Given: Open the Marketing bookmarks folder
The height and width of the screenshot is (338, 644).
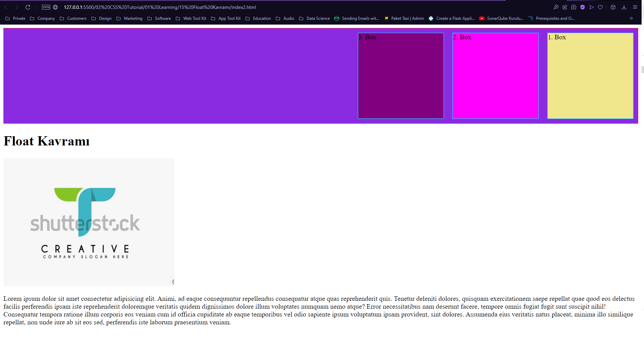Looking at the screenshot, I should point(133,18).
